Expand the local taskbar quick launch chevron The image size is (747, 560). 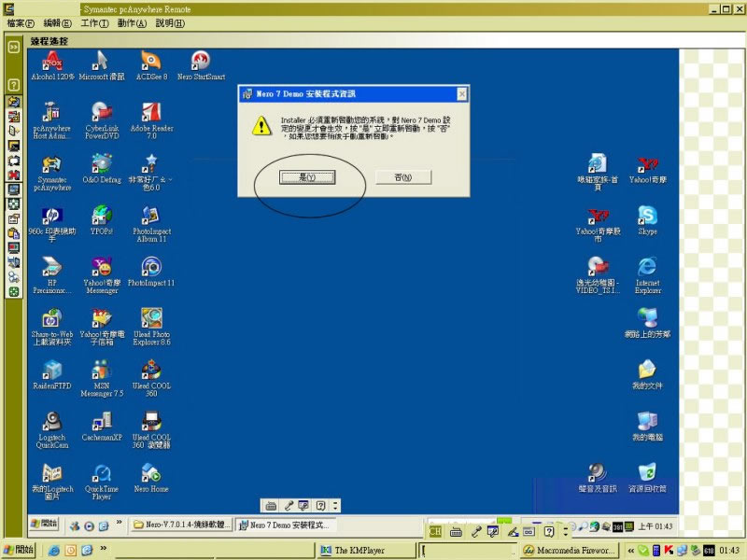click(104, 548)
